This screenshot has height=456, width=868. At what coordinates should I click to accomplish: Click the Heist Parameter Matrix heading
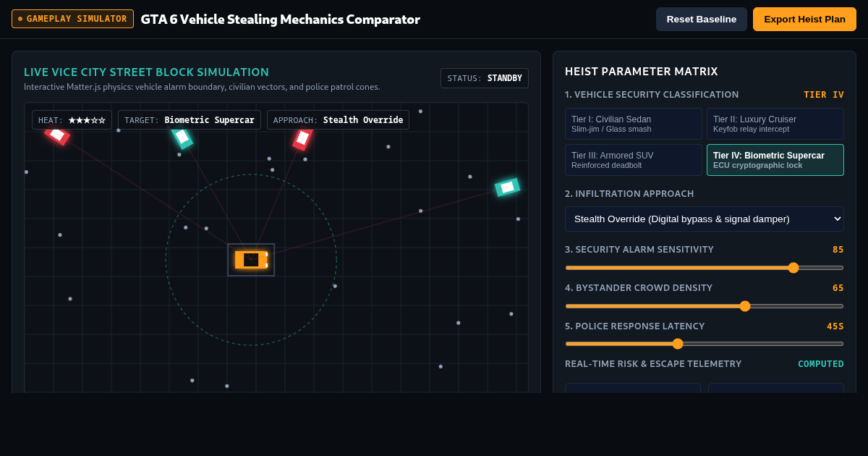(x=641, y=72)
